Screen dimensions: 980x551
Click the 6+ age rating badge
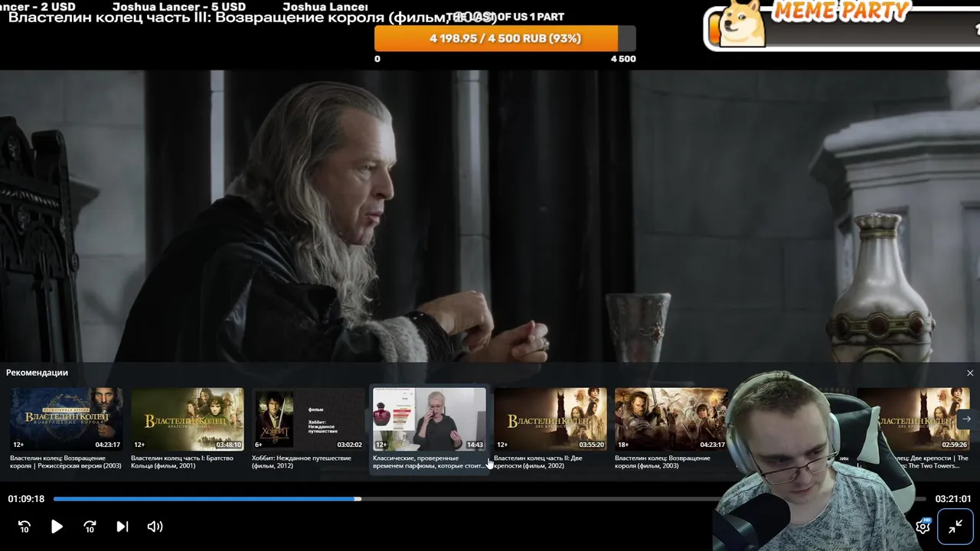(x=259, y=445)
